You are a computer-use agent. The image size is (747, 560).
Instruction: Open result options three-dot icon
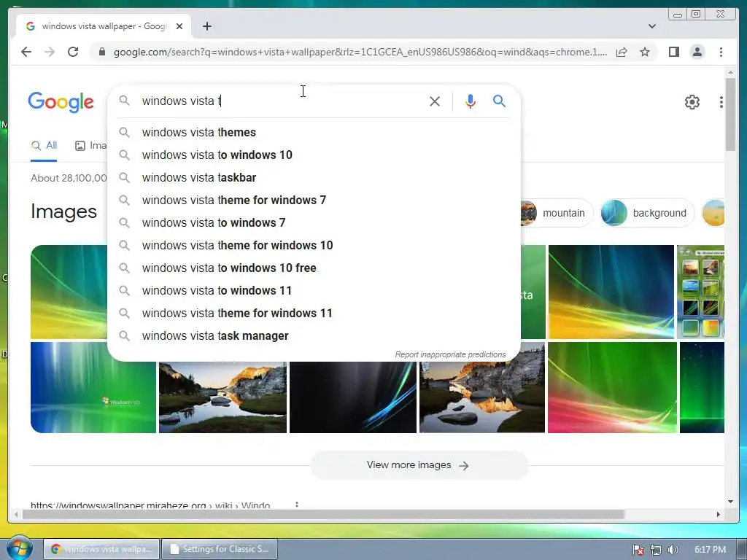pos(297,505)
